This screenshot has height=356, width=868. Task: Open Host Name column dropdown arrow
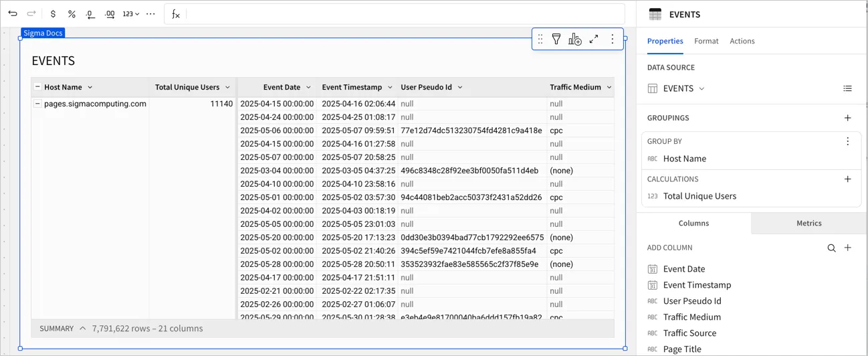(90, 88)
